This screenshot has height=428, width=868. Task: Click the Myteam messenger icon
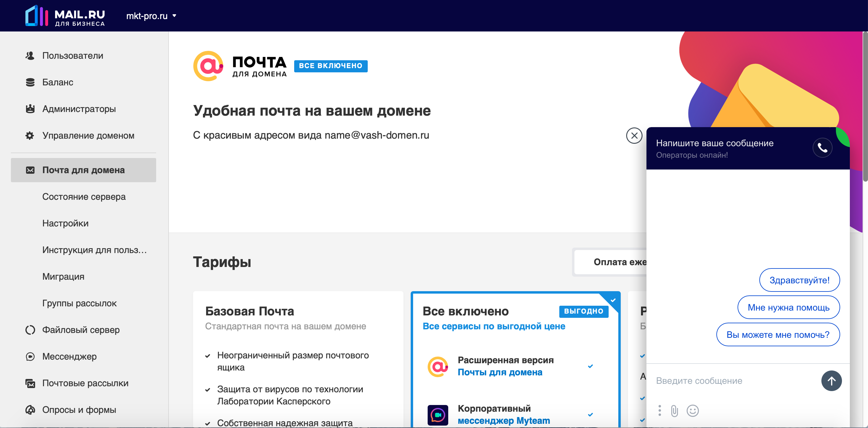438,415
